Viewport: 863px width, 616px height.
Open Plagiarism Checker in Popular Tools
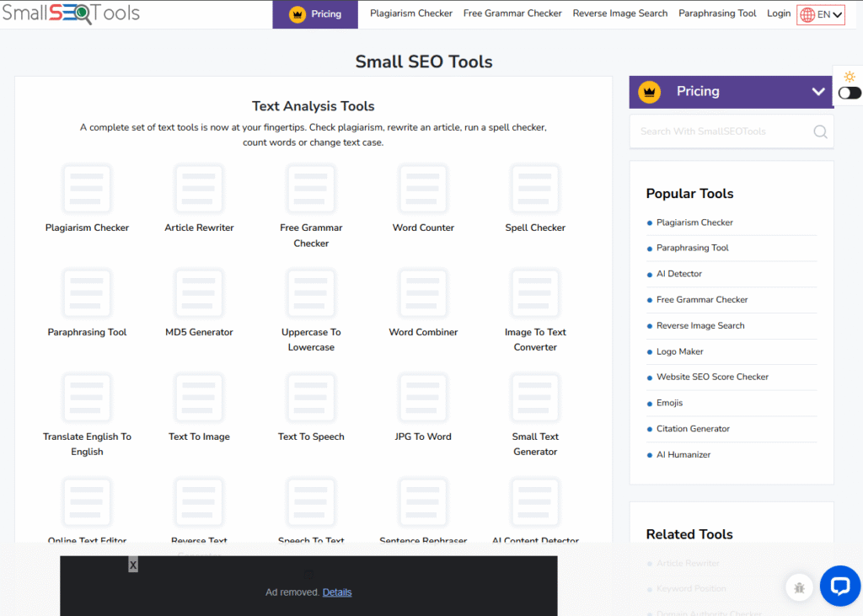(x=694, y=222)
